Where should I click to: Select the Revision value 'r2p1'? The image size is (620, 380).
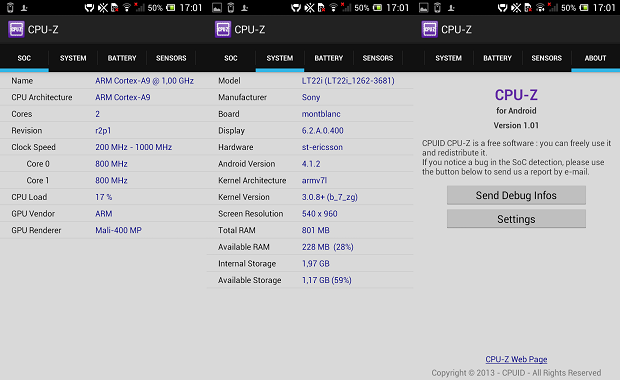point(103,130)
